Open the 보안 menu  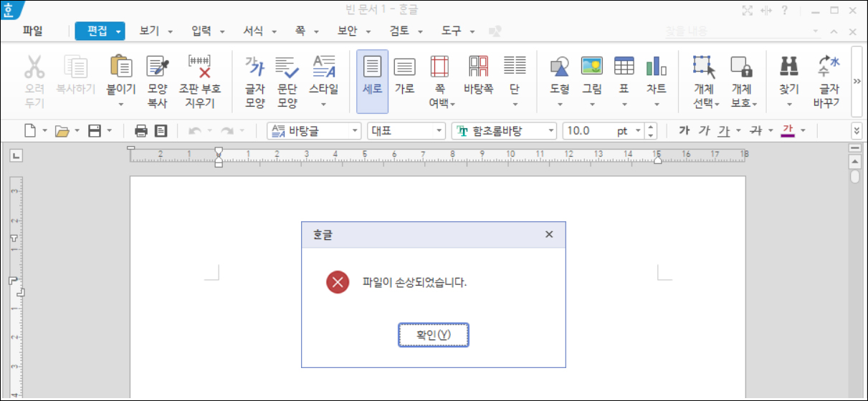348,31
